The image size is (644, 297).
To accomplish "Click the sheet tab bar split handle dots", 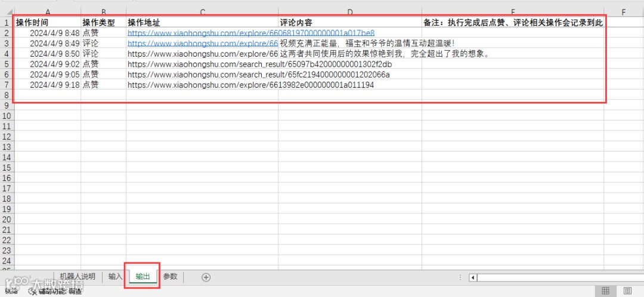I will 460,278.
